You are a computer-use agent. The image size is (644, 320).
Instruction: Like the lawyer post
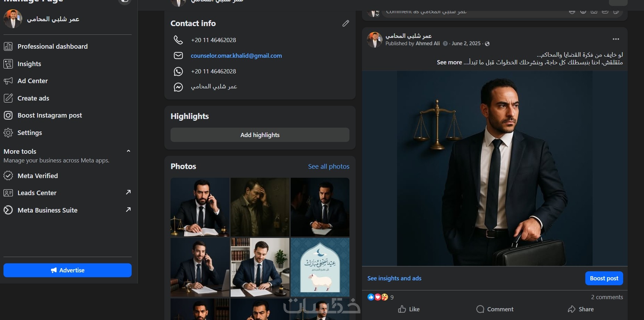pyautogui.click(x=409, y=309)
